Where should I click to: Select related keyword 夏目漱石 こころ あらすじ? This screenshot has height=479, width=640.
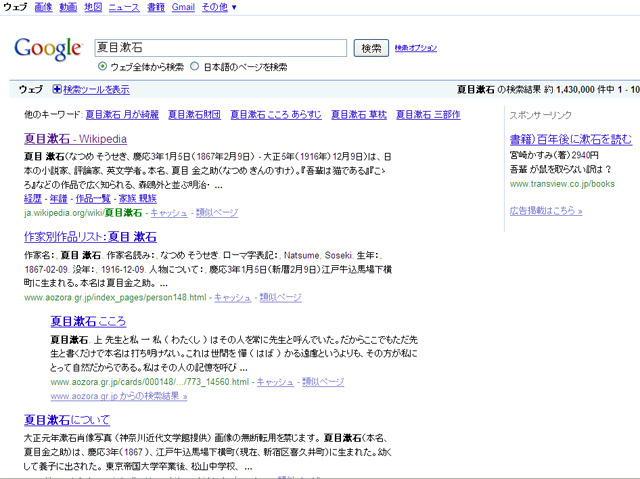coord(276,115)
